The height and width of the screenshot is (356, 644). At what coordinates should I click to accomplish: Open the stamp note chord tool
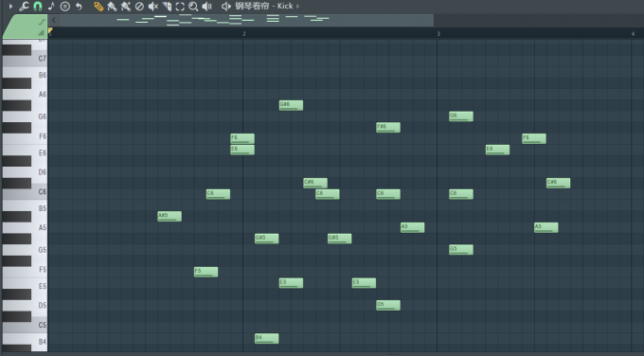pyautogui.click(x=51, y=7)
